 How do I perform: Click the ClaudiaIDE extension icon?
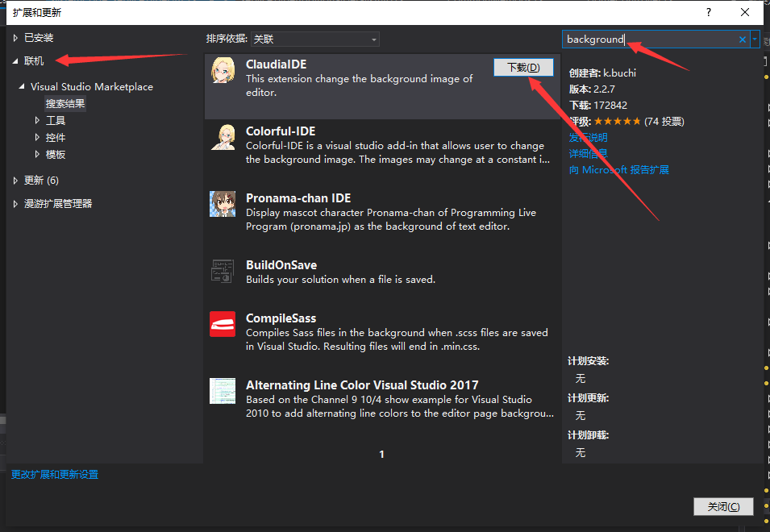pos(223,70)
